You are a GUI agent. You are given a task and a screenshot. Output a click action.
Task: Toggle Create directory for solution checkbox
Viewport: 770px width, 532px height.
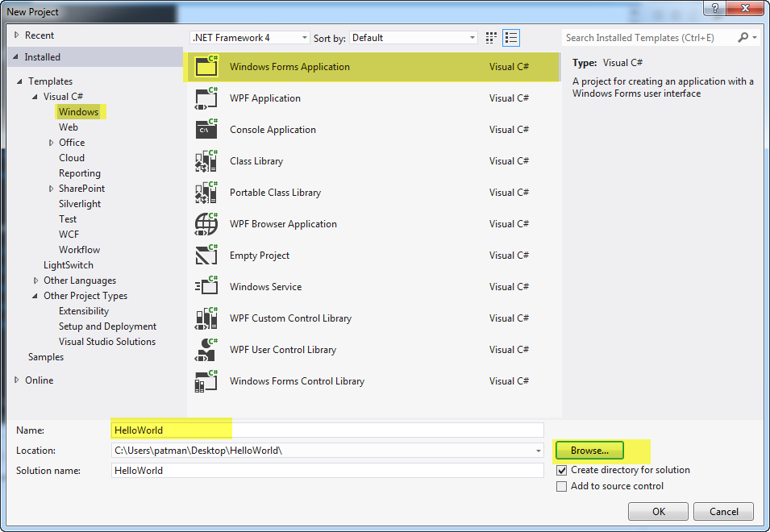pos(561,470)
